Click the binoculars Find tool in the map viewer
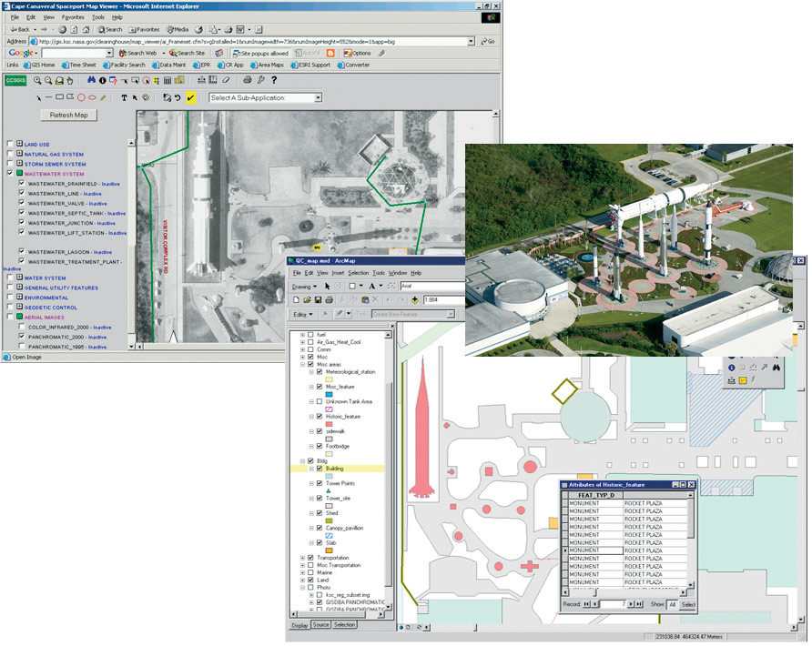The width and height of the screenshot is (812, 646). (x=92, y=80)
